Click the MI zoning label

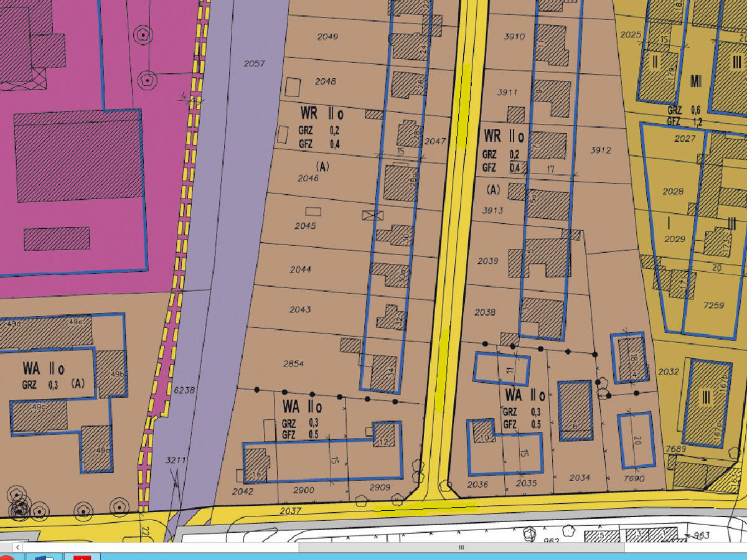pos(696,80)
